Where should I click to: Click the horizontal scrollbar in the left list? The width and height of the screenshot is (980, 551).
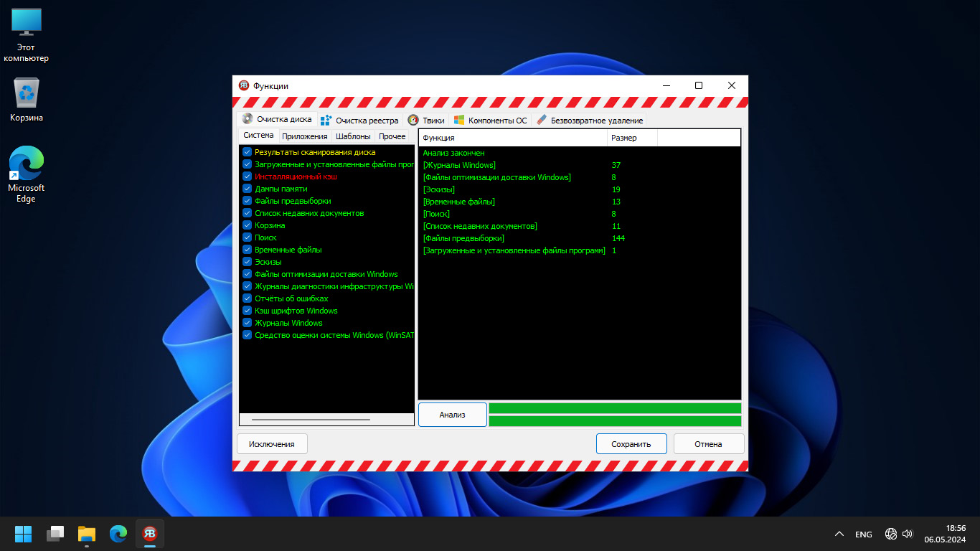(x=311, y=420)
